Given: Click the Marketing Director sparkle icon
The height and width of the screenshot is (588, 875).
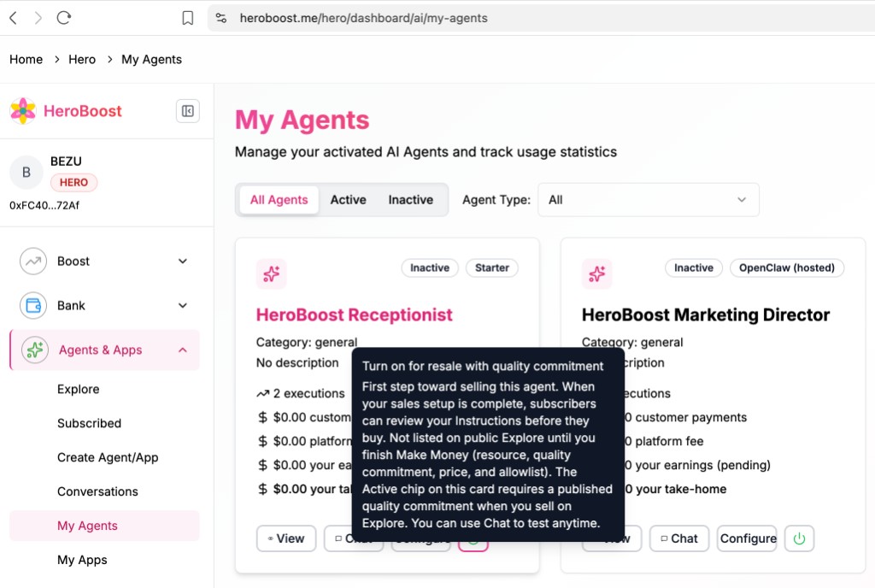Looking at the screenshot, I should [597, 274].
